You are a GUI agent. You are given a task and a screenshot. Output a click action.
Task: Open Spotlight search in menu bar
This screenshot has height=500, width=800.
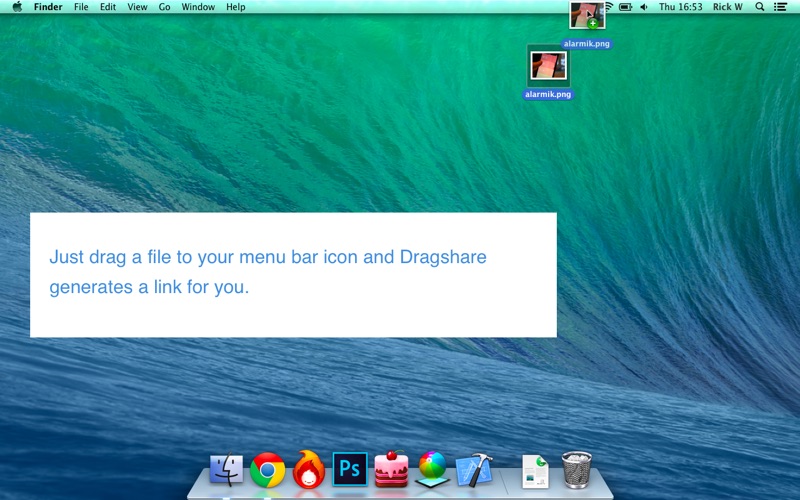tap(759, 7)
